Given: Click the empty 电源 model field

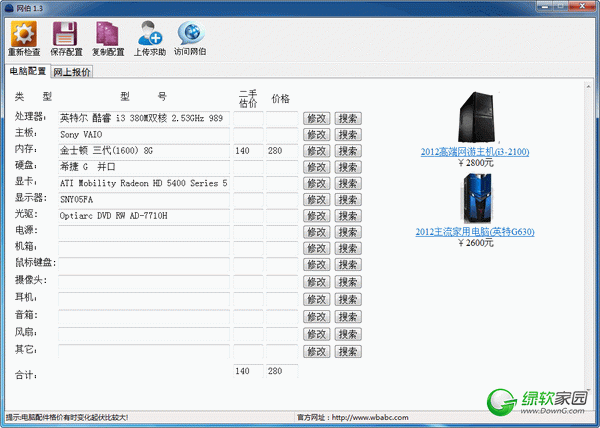Looking at the screenshot, I should pyautogui.click(x=144, y=232).
